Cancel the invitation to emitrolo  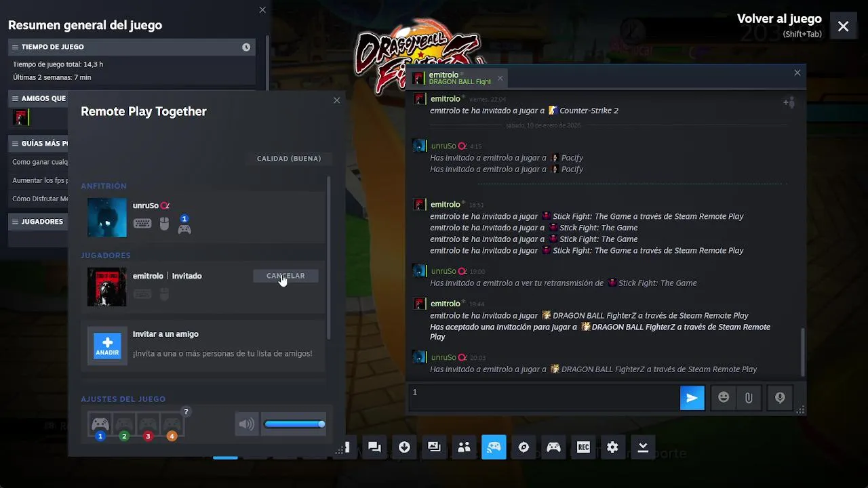(x=285, y=276)
